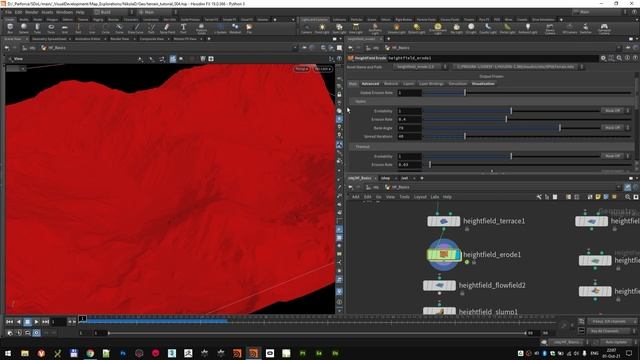The height and width of the screenshot is (360, 640).
Task: Open the scene view path dropdown arrow
Action: 295,48
